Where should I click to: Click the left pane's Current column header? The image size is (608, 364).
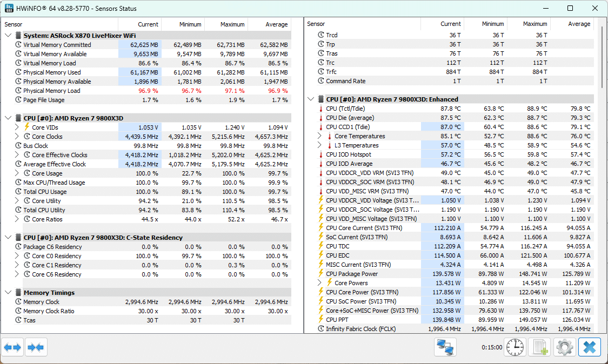click(x=140, y=24)
